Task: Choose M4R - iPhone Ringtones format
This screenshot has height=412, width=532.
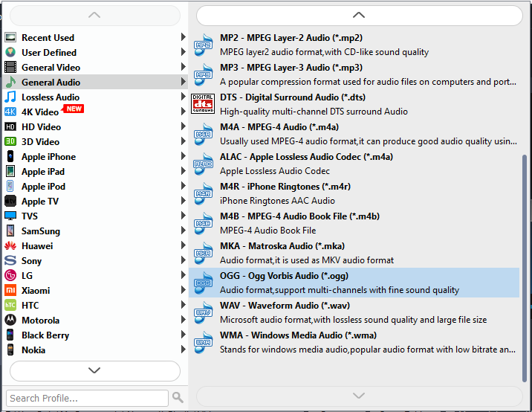Action: tap(354, 193)
